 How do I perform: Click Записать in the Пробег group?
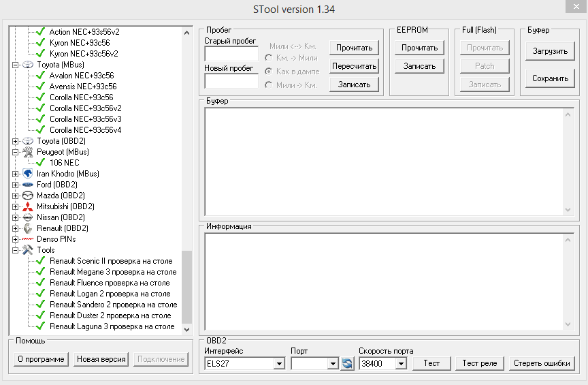click(354, 84)
